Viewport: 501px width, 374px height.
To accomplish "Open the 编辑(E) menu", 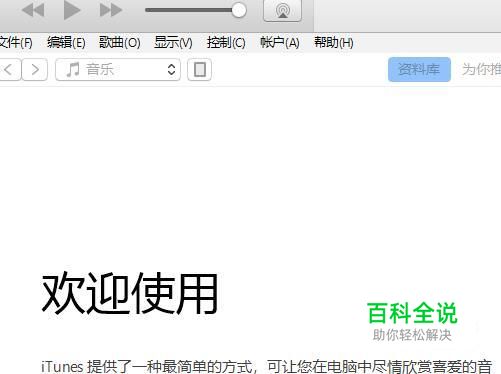I will click(66, 43).
